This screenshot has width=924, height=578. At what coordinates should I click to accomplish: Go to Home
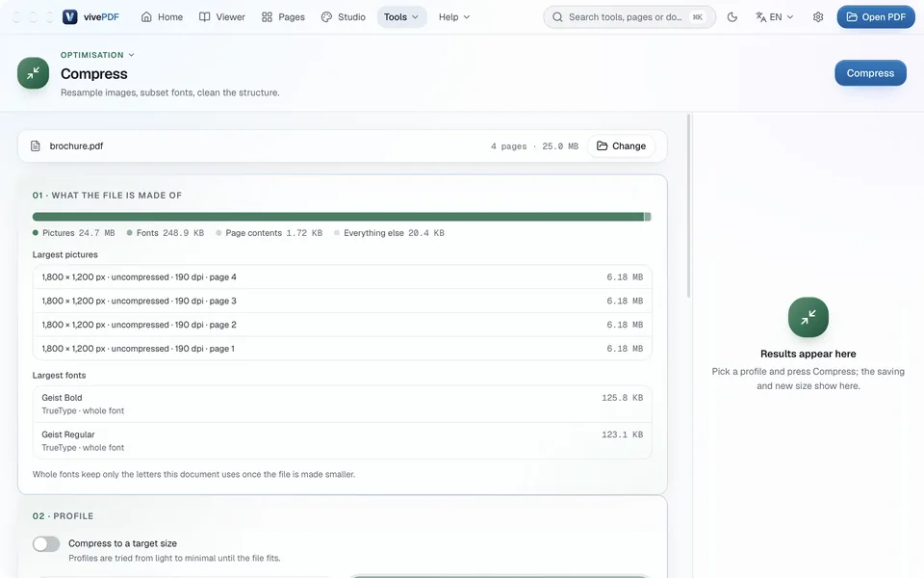[x=162, y=17]
